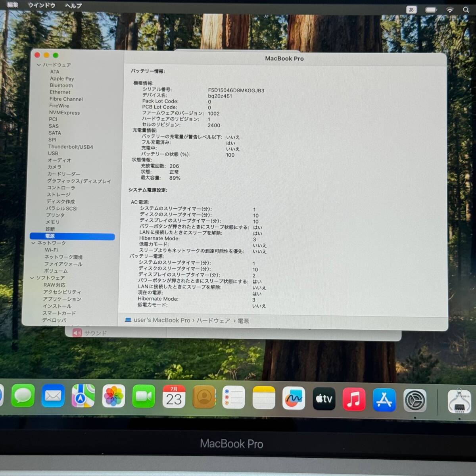Check the battery status icon in menu bar
476x476 pixels.
coord(431,10)
